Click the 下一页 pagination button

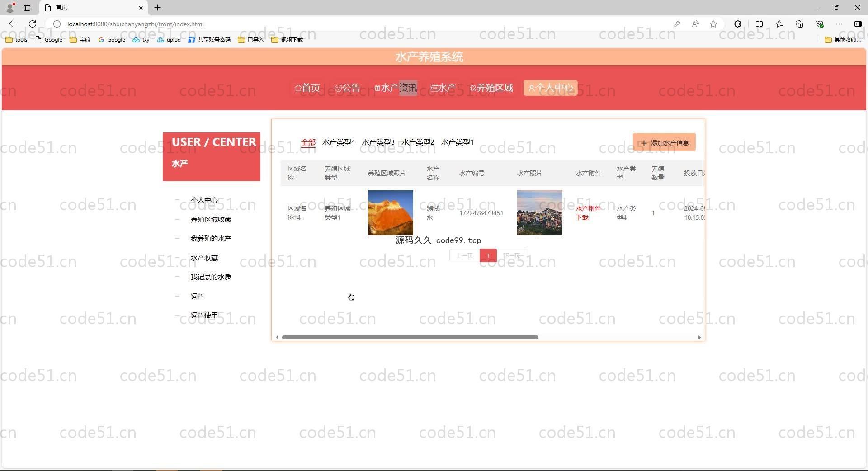(512, 255)
